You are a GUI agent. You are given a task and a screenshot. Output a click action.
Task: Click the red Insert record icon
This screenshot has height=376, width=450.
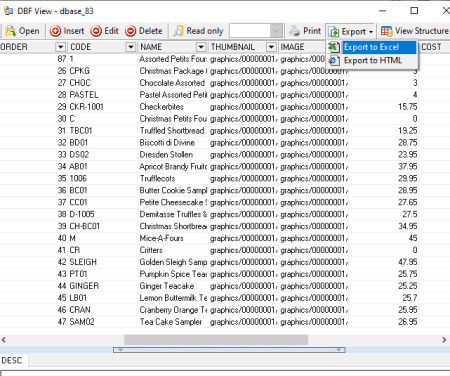(x=55, y=31)
